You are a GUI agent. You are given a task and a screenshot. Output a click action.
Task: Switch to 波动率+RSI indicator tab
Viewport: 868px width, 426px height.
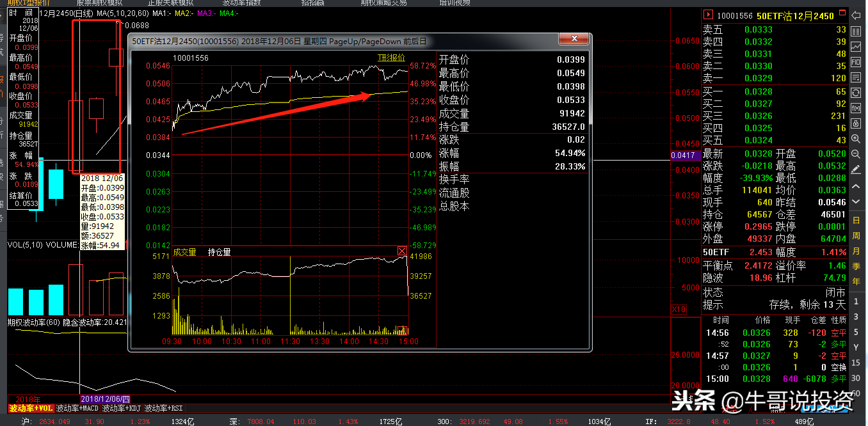click(163, 408)
